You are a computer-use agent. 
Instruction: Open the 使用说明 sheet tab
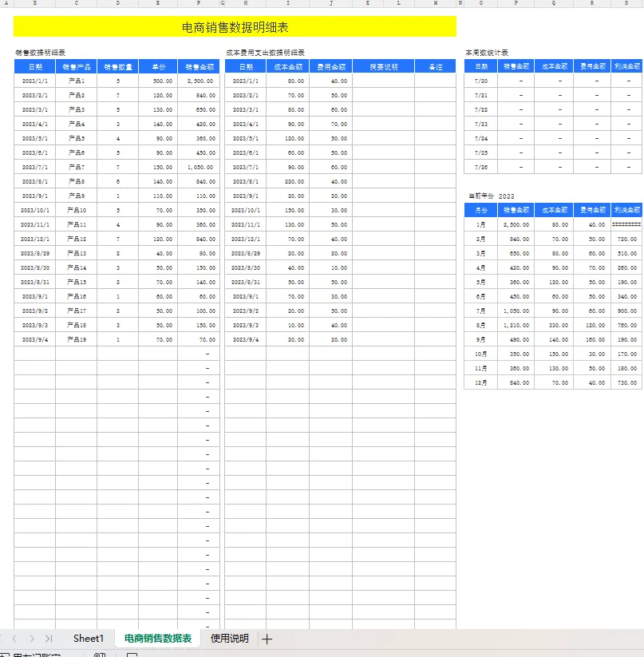pyautogui.click(x=230, y=638)
